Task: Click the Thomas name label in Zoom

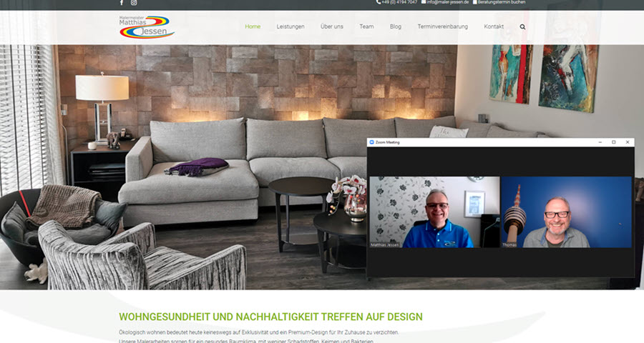Action: [x=509, y=245]
